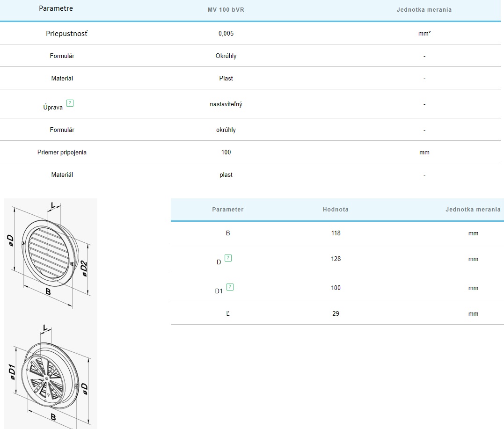The width and height of the screenshot is (504, 429).
Task: Select the 100 value in the D1 row
Action: click(x=336, y=288)
